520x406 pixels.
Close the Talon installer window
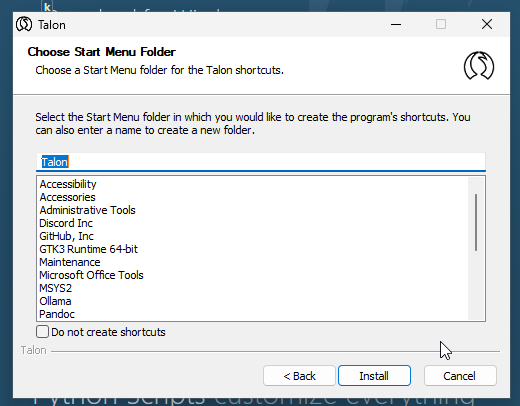point(487,24)
